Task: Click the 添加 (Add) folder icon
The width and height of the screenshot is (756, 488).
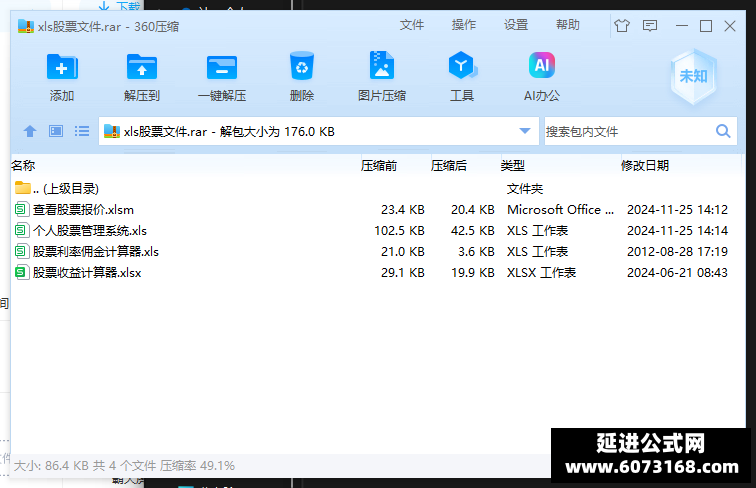Action: click(62, 67)
